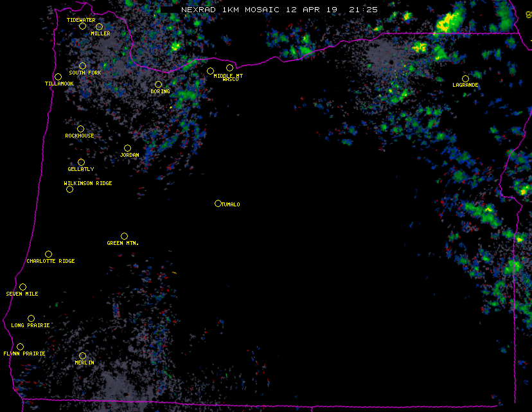Click the Tidewater station circle marker

pos(82,26)
